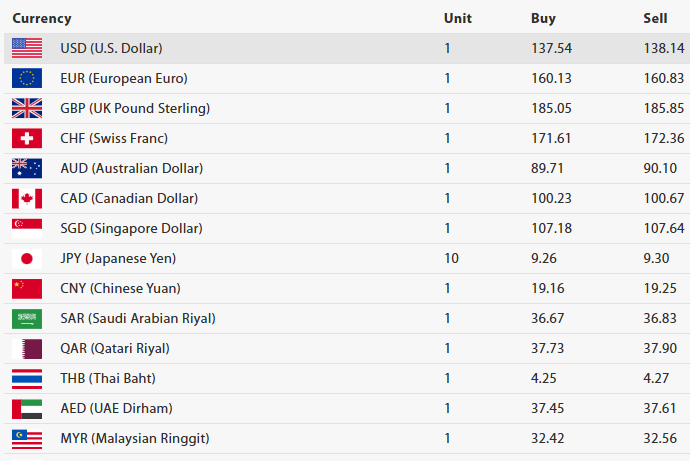Select the Unit column header
Viewport: 690px width, 461px height.
click(x=457, y=18)
